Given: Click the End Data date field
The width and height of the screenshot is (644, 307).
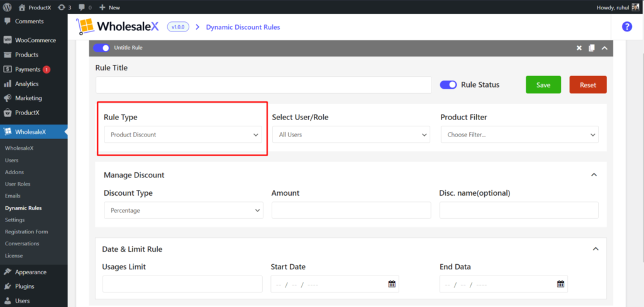Looking at the screenshot, I should [504, 284].
